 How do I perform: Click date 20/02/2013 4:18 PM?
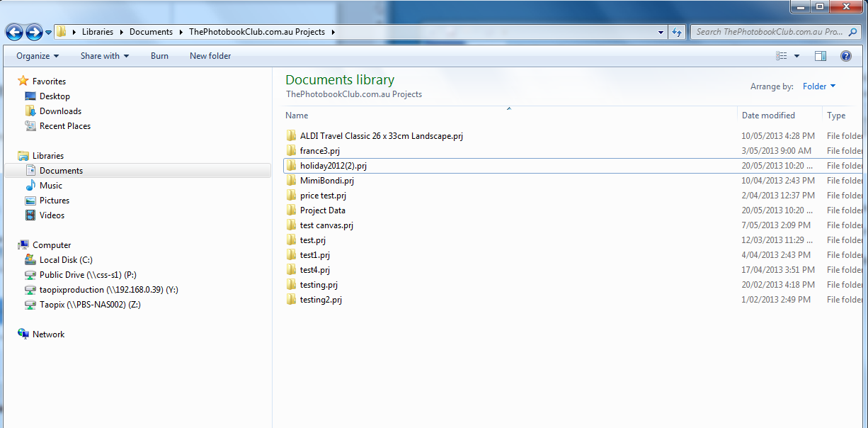pos(778,285)
